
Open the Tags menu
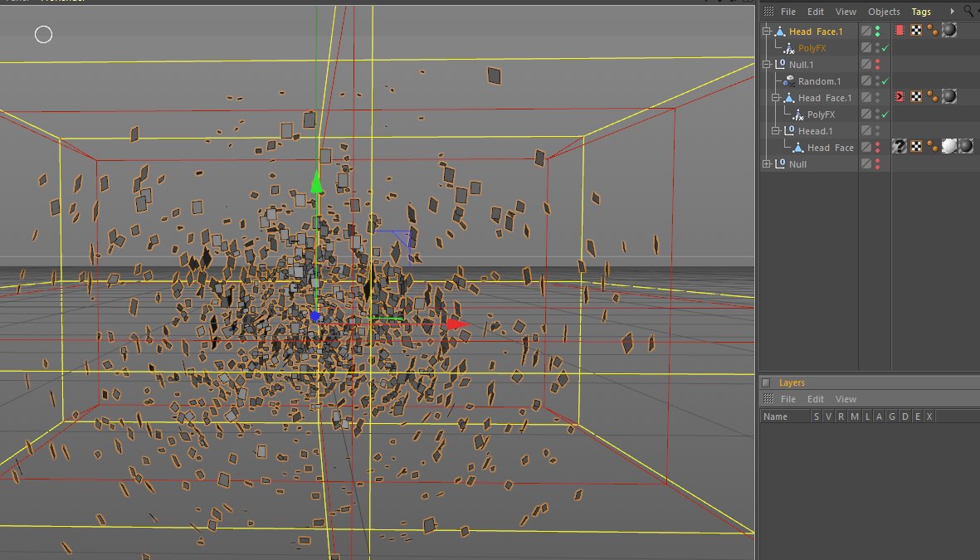tap(920, 12)
